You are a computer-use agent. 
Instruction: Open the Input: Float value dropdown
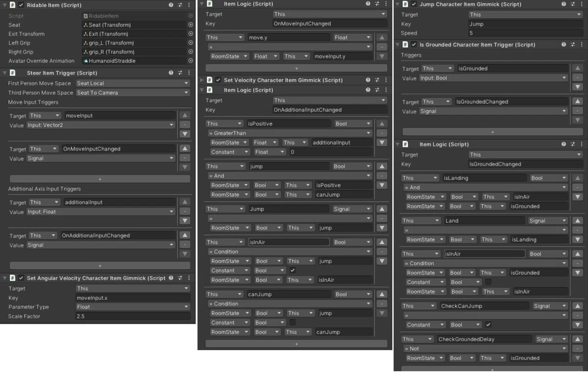click(x=101, y=212)
